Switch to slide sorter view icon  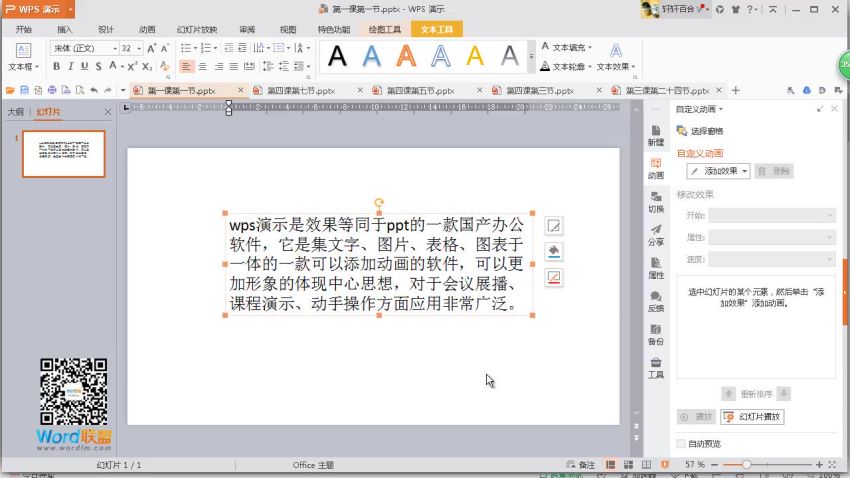628,464
